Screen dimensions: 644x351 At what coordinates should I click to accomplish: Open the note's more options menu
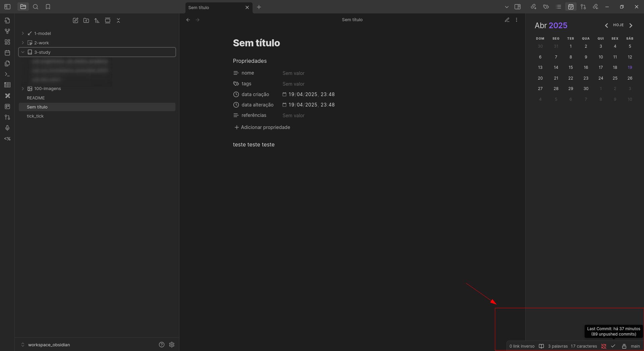pos(517,20)
